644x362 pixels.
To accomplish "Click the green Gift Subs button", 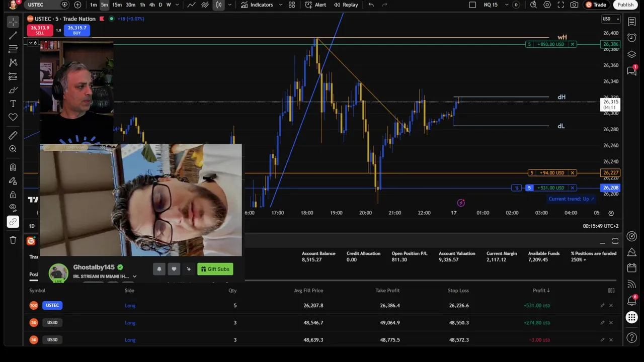I will (215, 269).
